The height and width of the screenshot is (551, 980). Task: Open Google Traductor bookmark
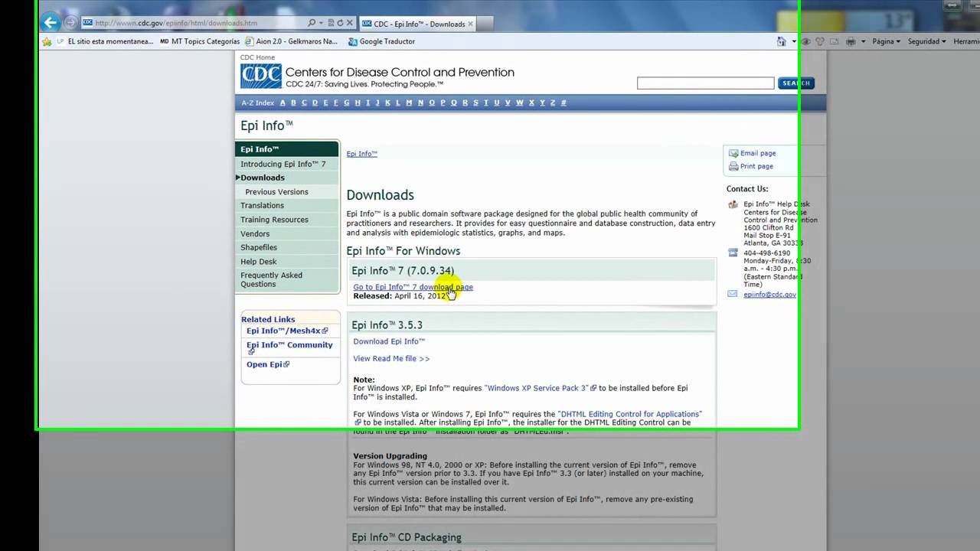pos(381,41)
